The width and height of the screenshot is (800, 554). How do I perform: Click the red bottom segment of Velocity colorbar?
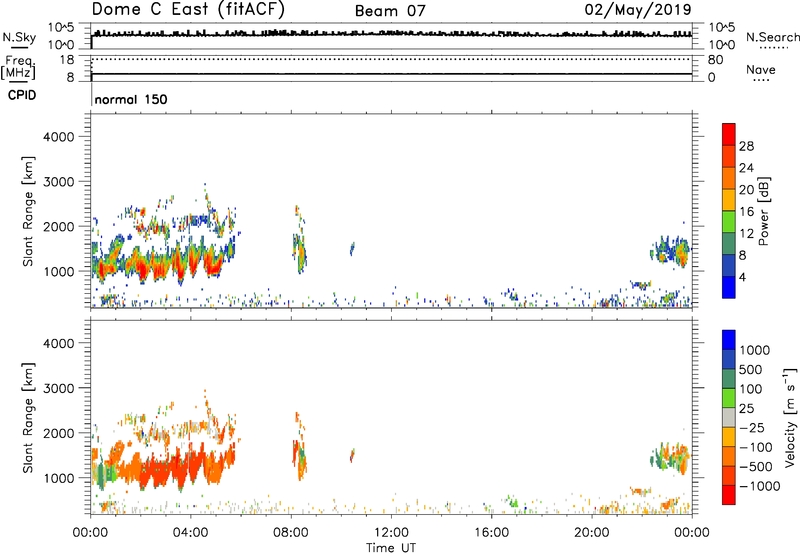point(729,495)
